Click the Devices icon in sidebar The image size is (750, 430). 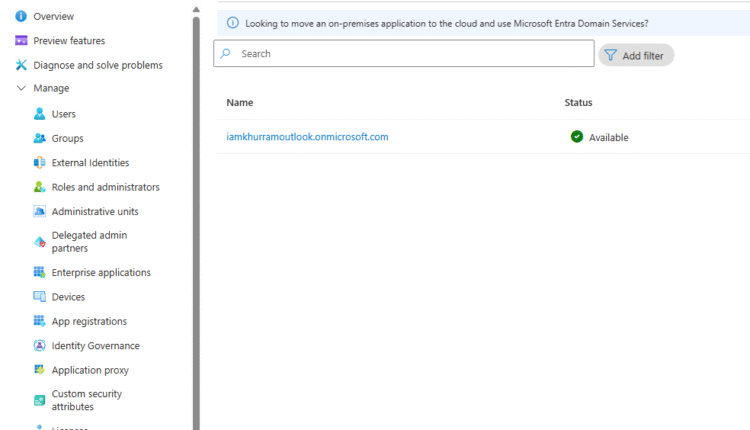click(x=40, y=297)
